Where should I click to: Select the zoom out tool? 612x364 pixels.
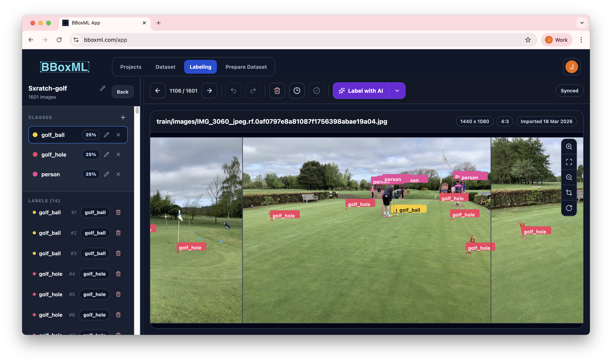569,177
